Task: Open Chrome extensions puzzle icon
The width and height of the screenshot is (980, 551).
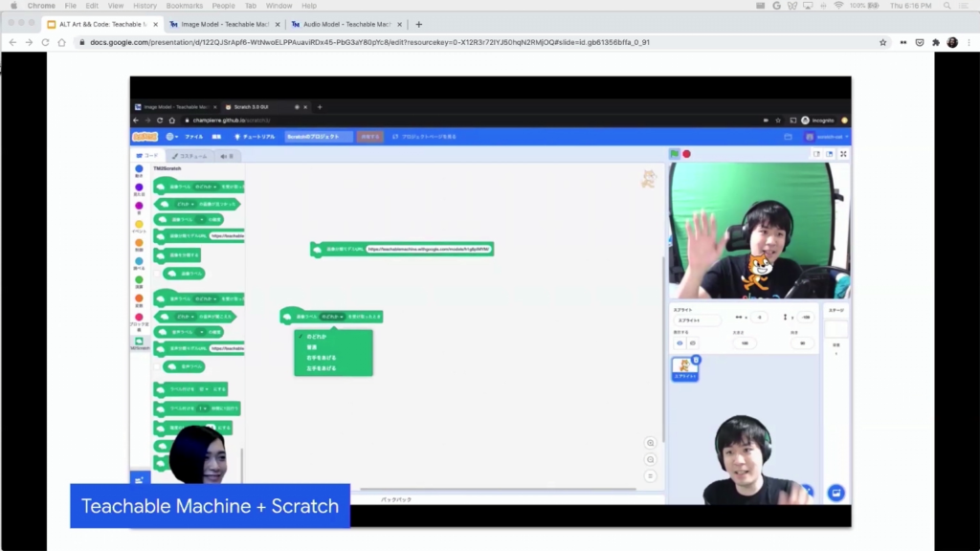Action: 936,42
